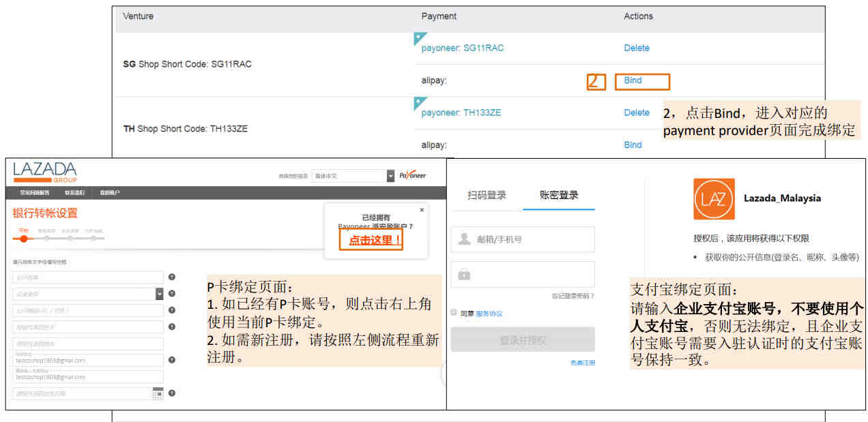Click the 银行转帐设置 heading
The height and width of the screenshot is (422, 868).
coord(45,213)
